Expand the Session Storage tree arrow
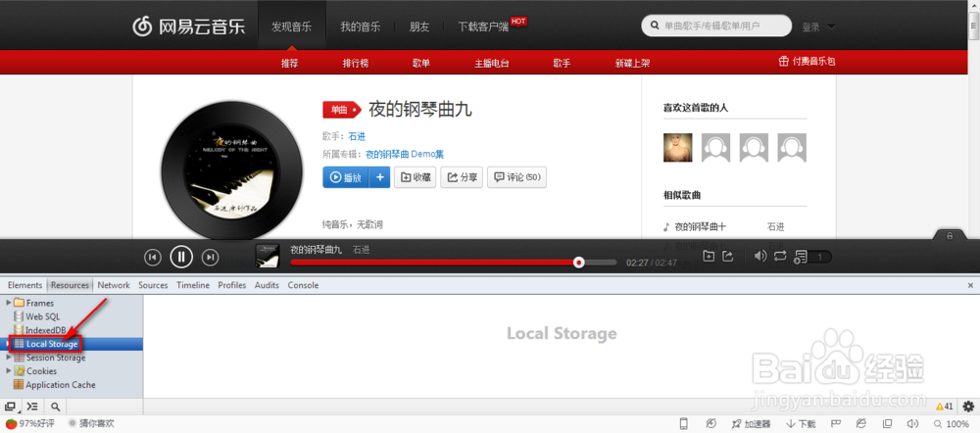This screenshot has height=433, width=980. 8,358
